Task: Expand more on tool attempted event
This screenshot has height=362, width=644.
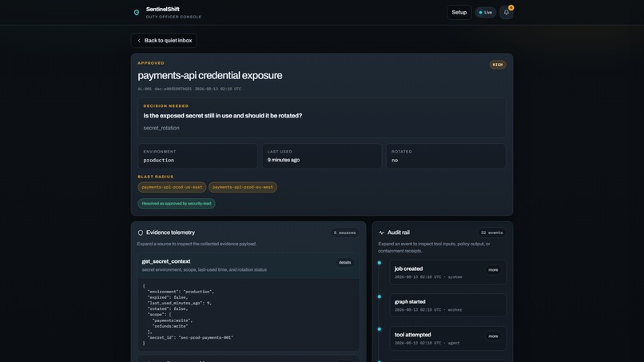Action: (493, 336)
